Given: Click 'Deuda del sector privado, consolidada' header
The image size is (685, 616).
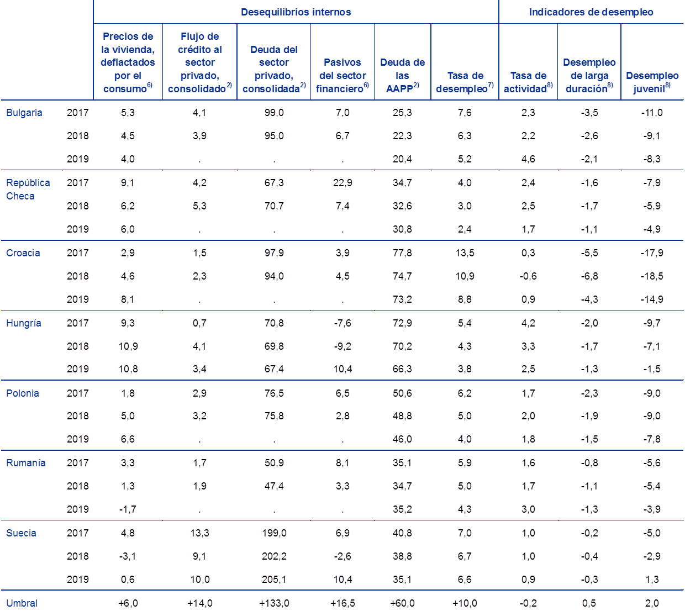Looking at the screenshot, I should tap(274, 69).
